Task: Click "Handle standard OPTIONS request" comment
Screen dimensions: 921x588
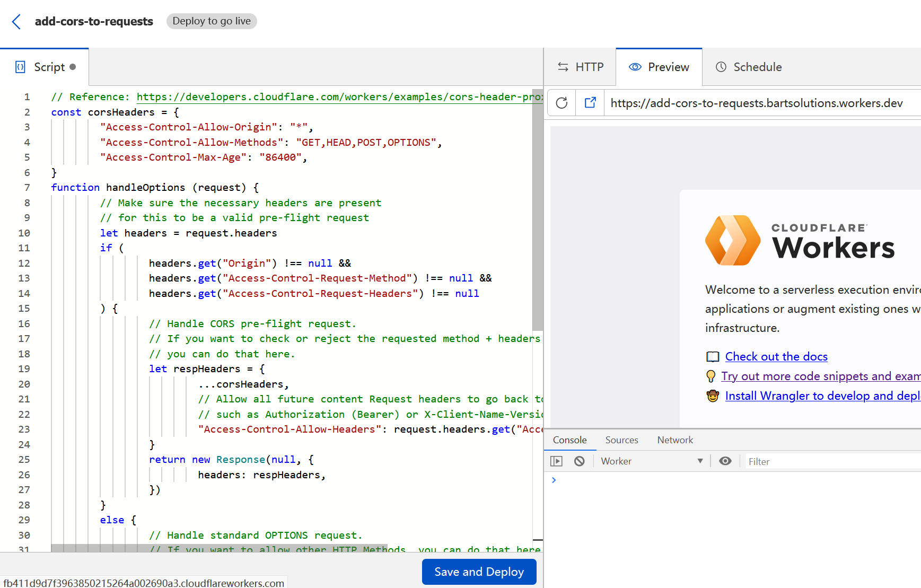Action: (256, 536)
